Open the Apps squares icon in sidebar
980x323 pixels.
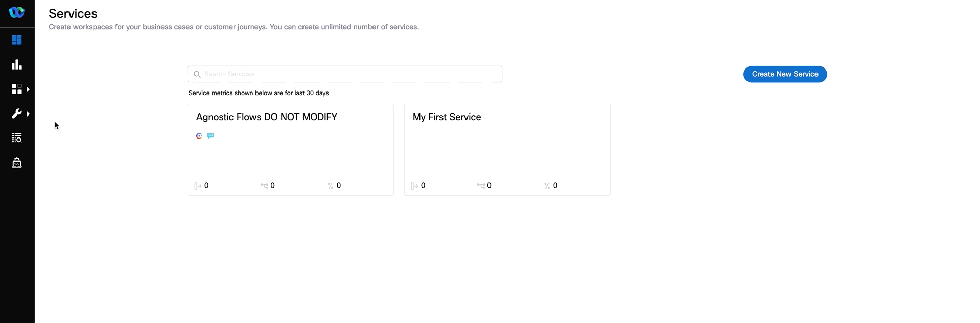point(17,89)
